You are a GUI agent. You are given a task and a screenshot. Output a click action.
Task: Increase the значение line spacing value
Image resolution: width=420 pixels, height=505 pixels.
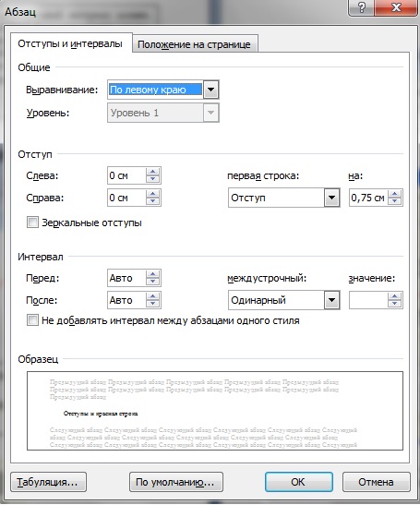click(394, 296)
